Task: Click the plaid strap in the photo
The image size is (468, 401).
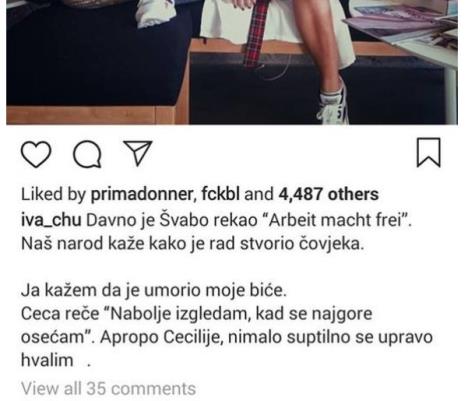Action: [256, 33]
